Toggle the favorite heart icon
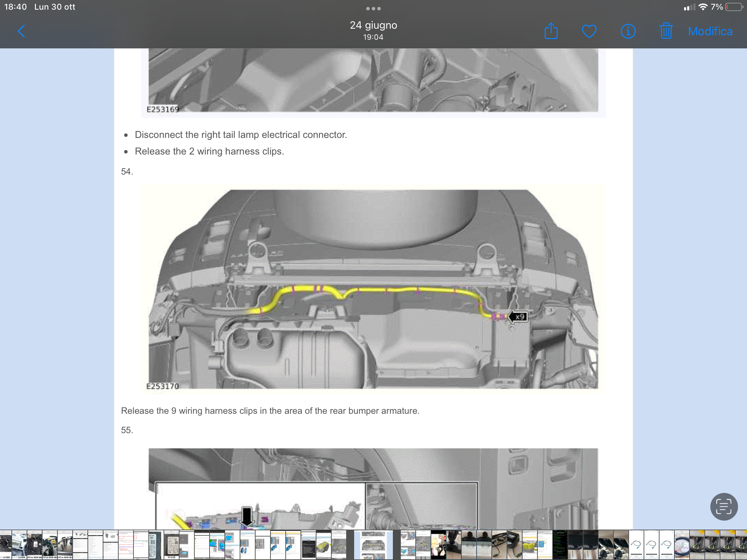 pyautogui.click(x=589, y=31)
